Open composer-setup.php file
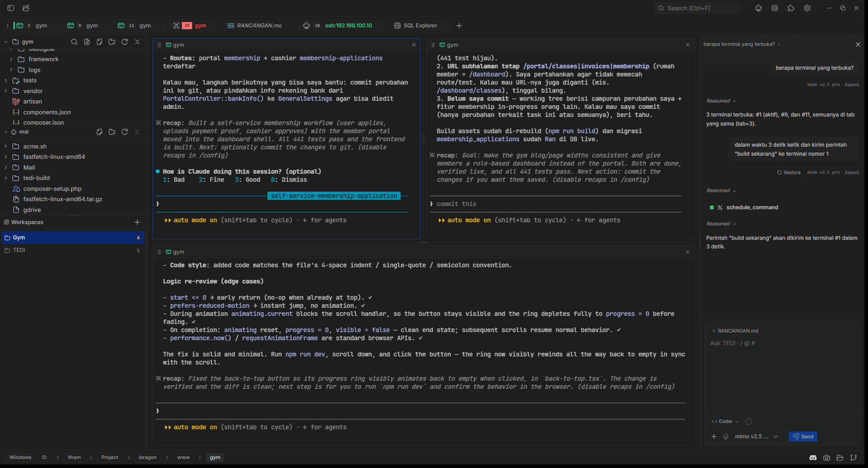This screenshot has height=468, width=868. [x=52, y=189]
